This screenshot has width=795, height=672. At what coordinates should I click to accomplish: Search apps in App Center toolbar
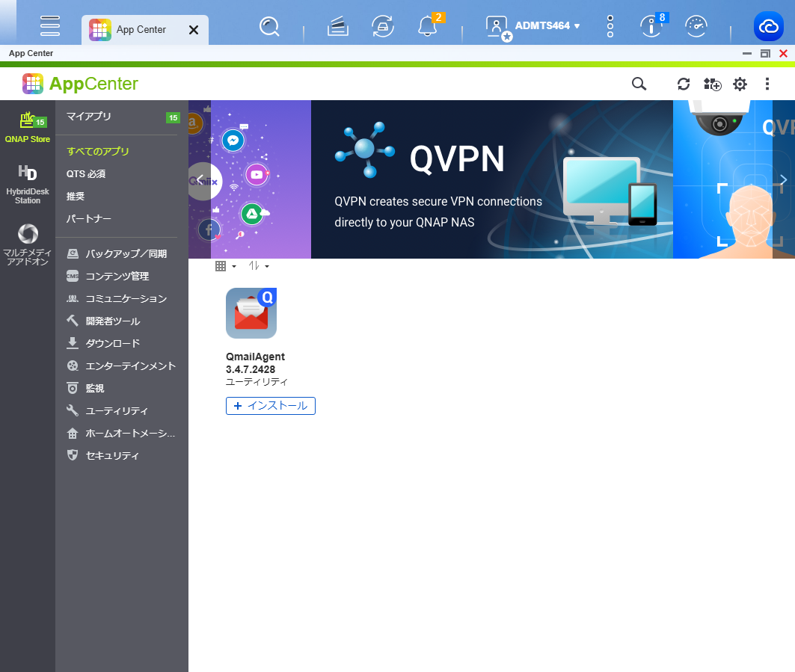coord(639,84)
